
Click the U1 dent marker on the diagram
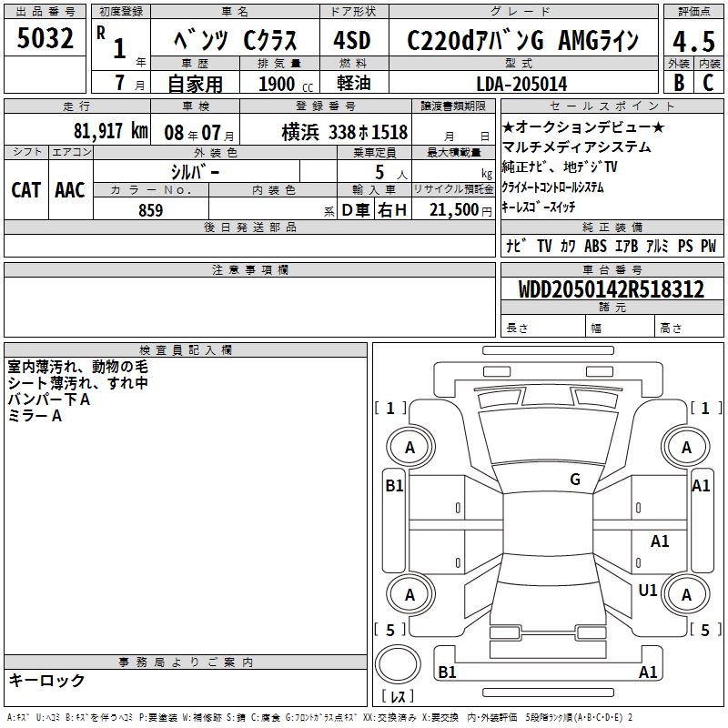pyautogui.click(x=648, y=591)
